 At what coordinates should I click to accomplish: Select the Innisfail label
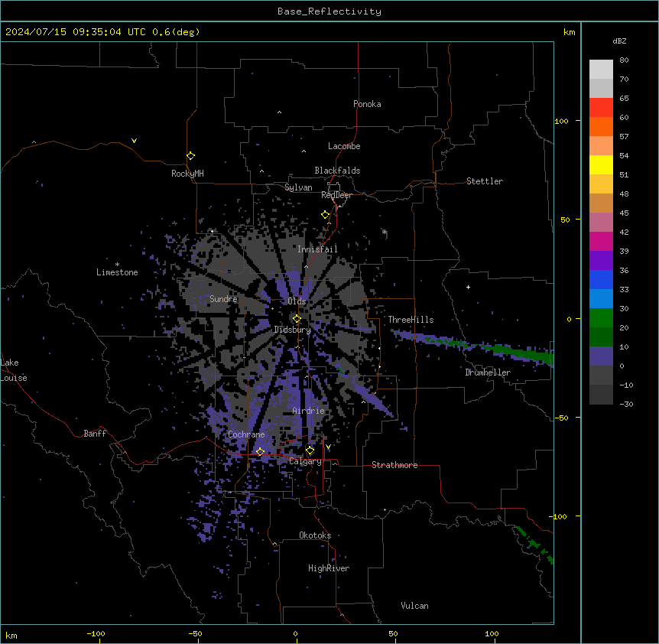(317, 249)
